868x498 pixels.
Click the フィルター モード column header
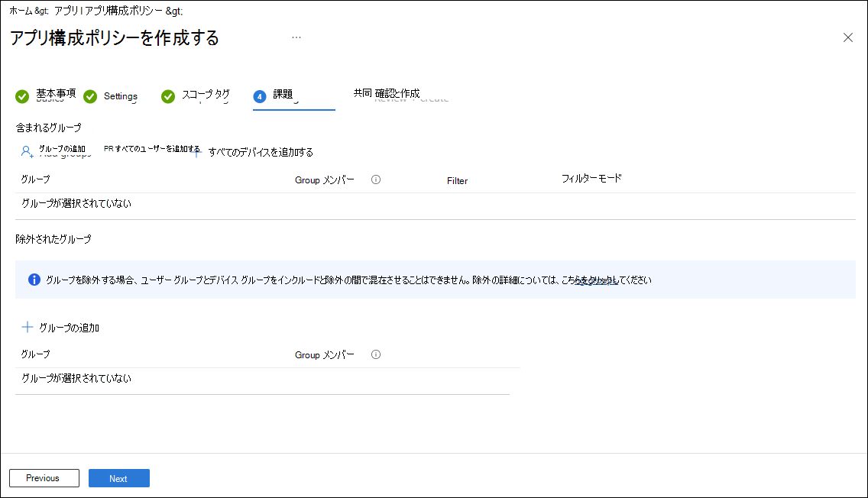591,178
